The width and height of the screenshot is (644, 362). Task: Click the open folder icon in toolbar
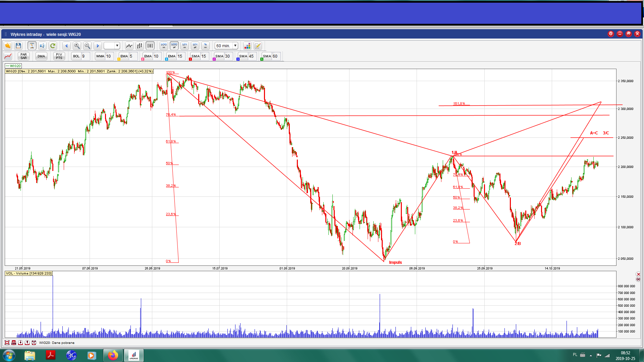click(x=8, y=46)
